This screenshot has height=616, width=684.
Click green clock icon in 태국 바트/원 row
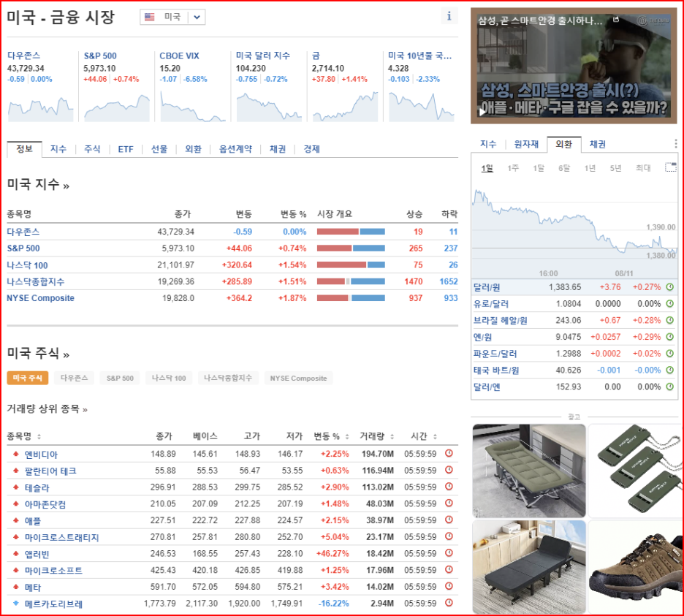coord(670,370)
